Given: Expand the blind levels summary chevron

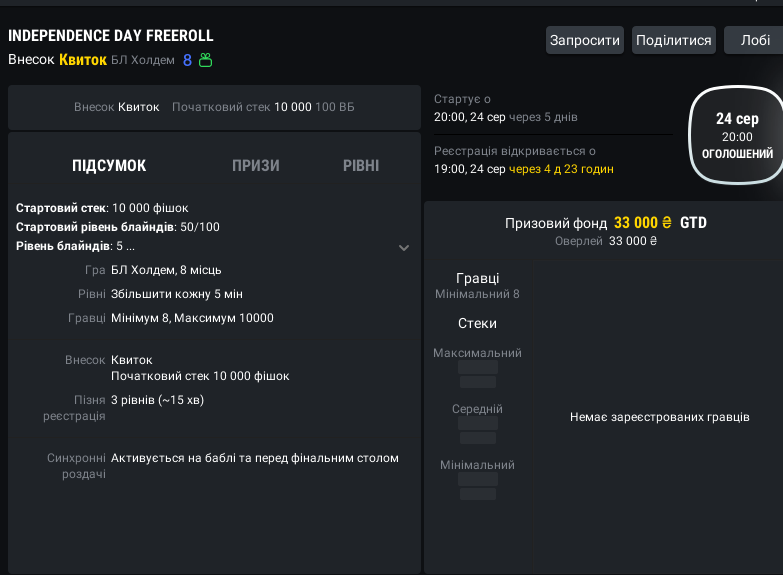Looking at the screenshot, I should 404,248.
